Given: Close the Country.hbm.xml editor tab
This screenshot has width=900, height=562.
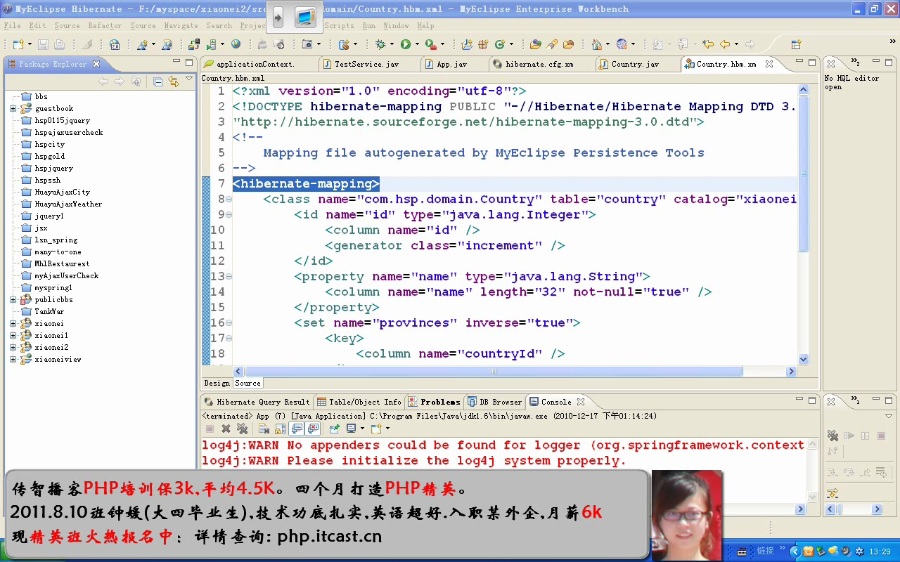Looking at the screenshot, I should coord(769,64).
